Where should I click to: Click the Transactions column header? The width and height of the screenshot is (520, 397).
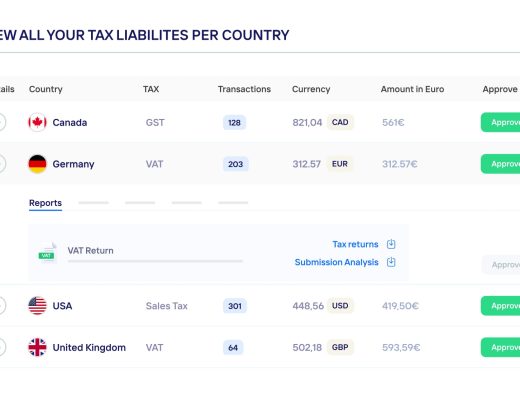[244, 89]
